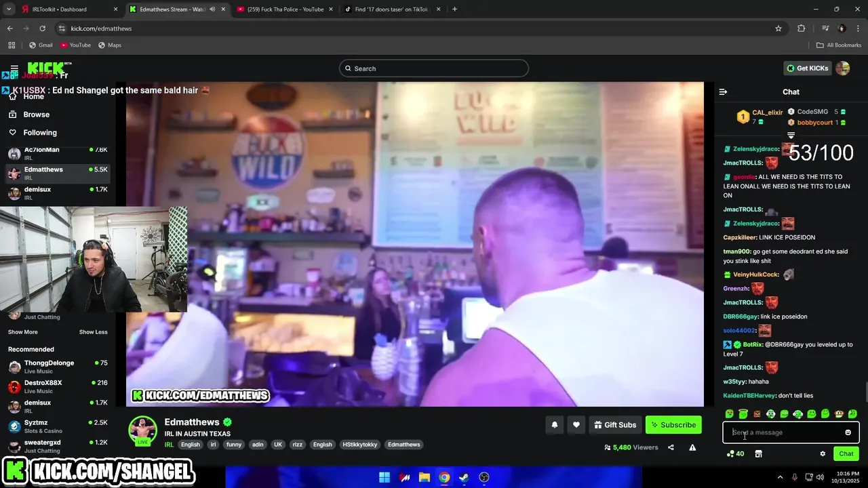Insert the first green drooling emote
Viewport: 868px width, 488px height.
(730, 413)
